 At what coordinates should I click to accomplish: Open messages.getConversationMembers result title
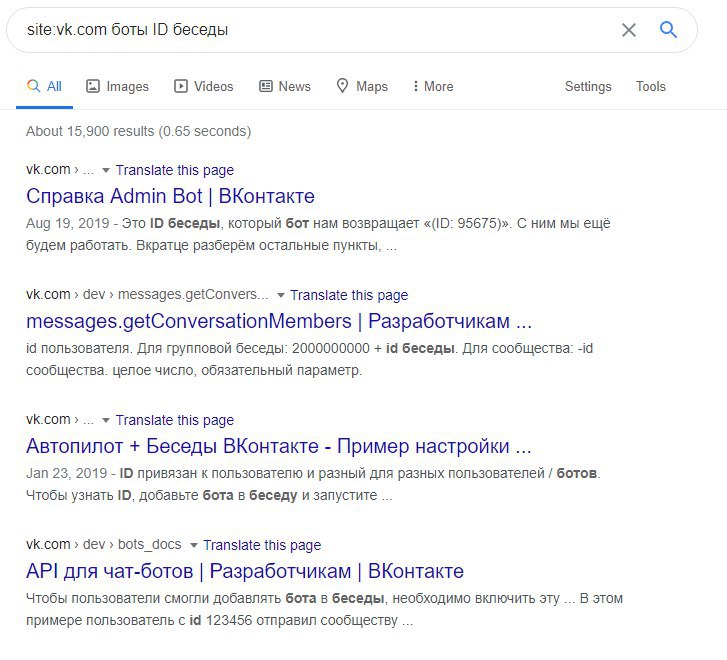279,321
